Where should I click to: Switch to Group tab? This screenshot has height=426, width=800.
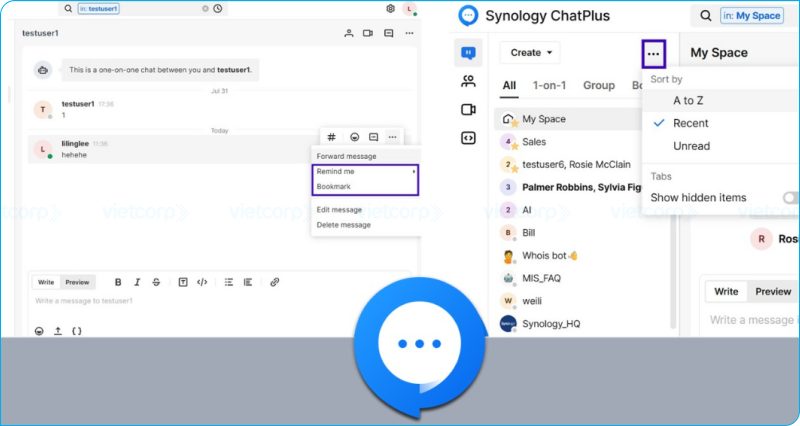(599, 85)
